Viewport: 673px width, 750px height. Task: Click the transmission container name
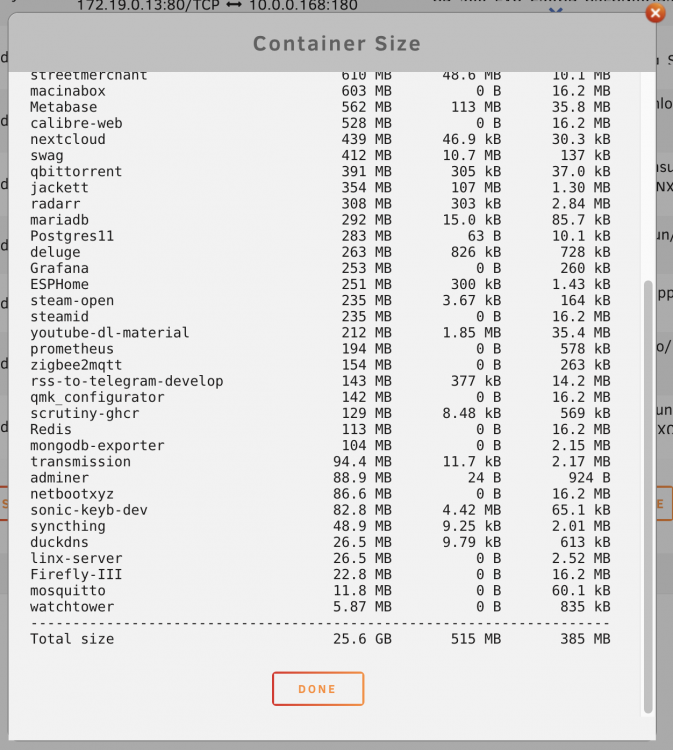[x=80, y=462]
